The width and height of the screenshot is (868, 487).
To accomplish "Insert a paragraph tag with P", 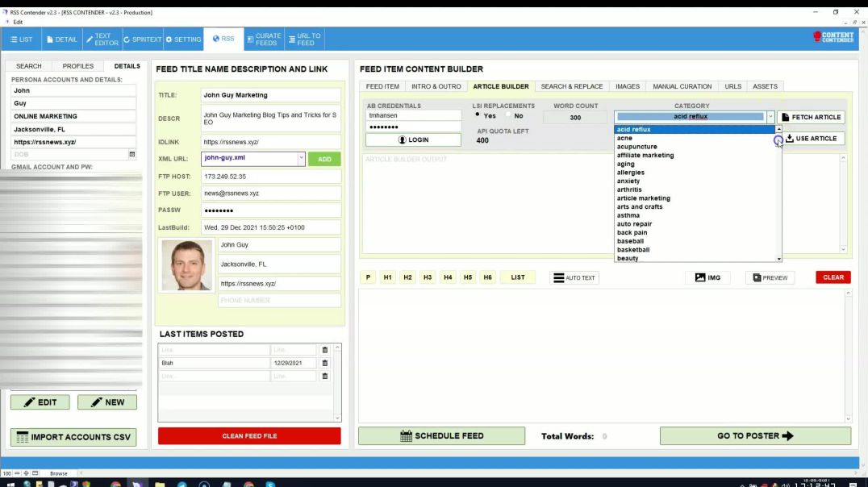I will point(368,277).
